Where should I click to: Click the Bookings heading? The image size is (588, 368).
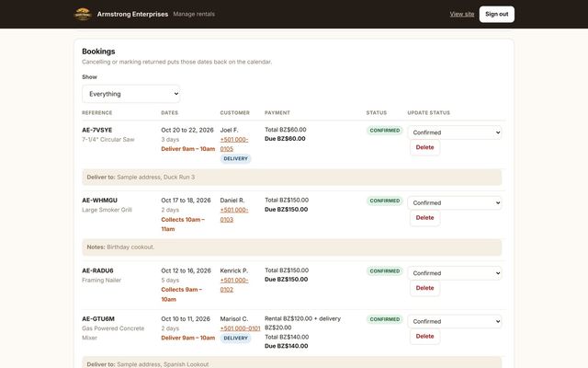pos(98,52)
